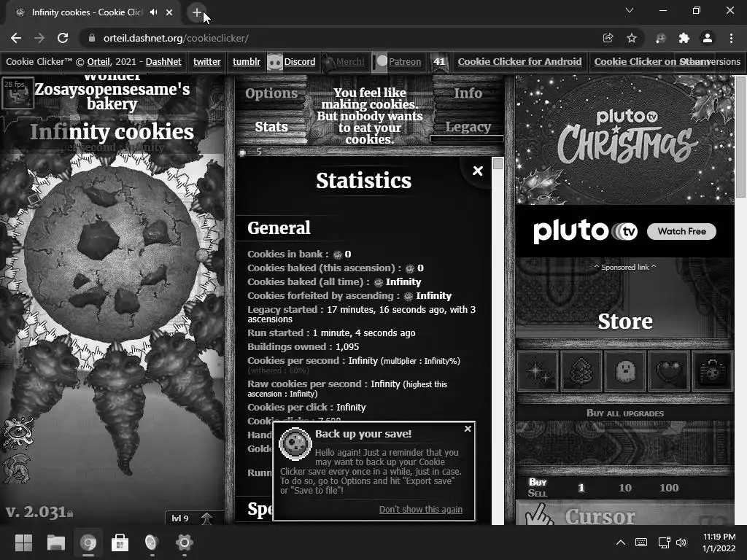This screenshot has width=747, height=560.
Task: Click the Watch Free ad button
Action: 682,231
